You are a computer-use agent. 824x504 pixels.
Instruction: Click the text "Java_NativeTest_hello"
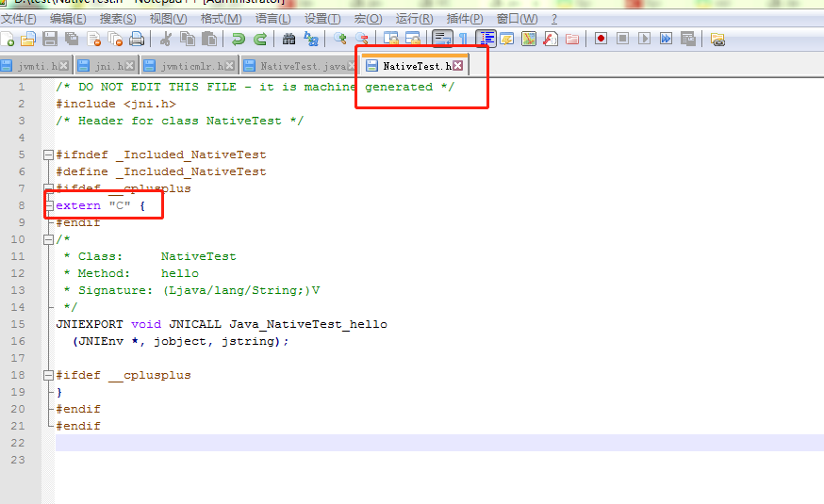(308, 324)
